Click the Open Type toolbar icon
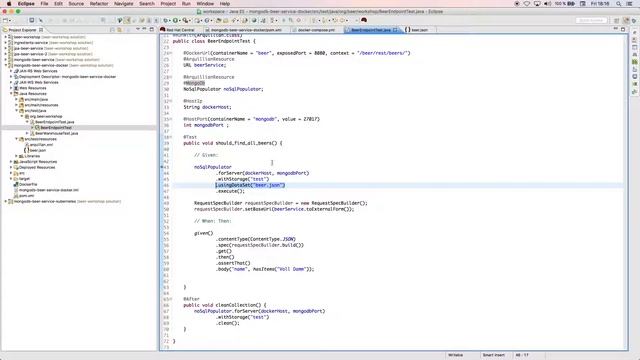This screenshot has width=640, height=360. coord(218,20)
